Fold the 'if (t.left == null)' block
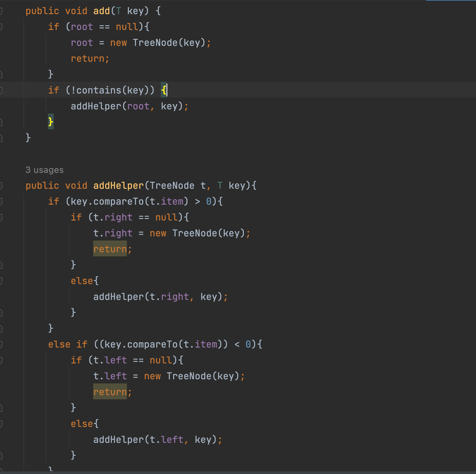 click(x=1, y=360)
